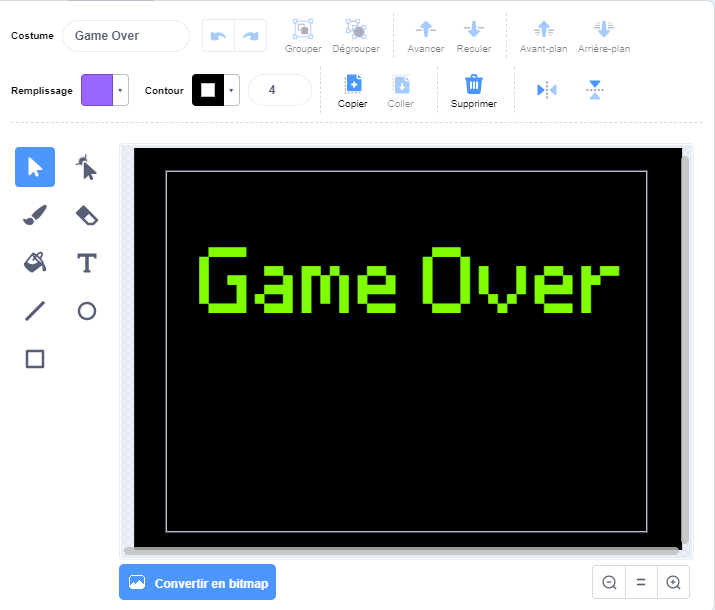The image size is (715, 610).
Task: Open the Contour outline color dropdown
Action: (x=232, y=90)
